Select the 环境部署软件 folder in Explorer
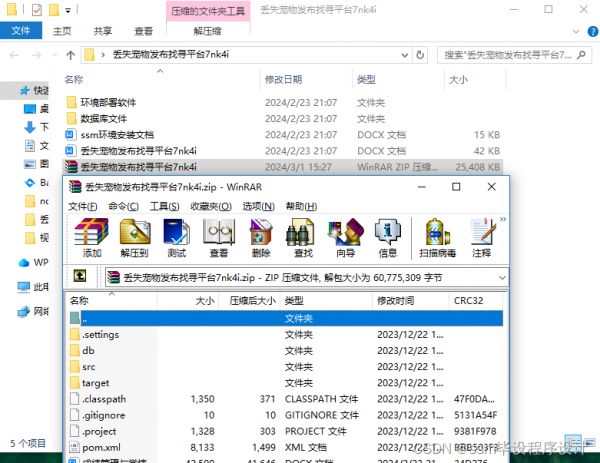 click(x=108, y=102)
